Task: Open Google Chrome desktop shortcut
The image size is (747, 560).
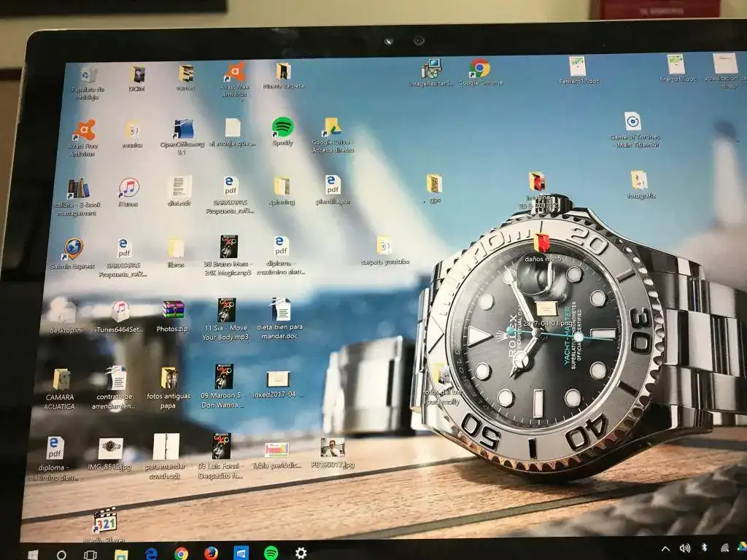Action: coord(479,69)
